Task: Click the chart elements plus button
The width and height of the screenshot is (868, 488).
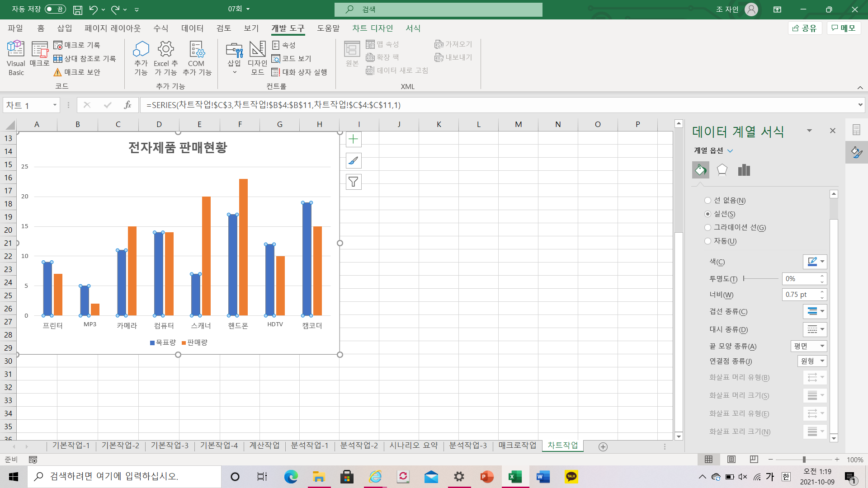Action: pos(353,140)
